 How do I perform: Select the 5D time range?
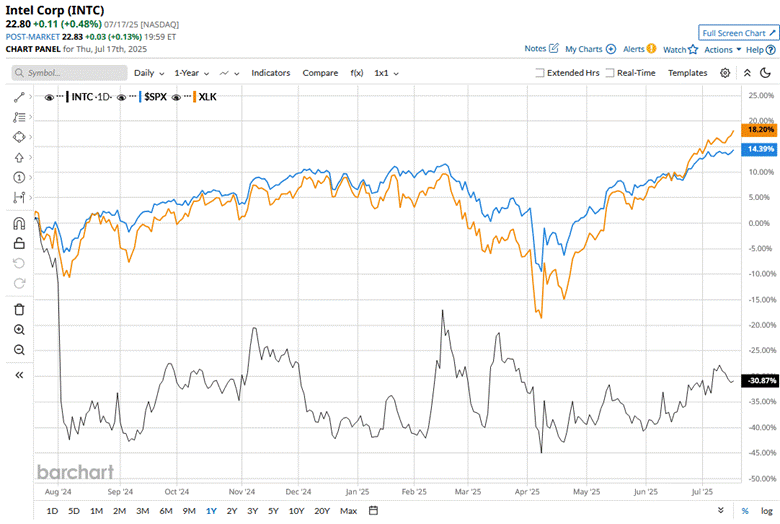[74, 511]
